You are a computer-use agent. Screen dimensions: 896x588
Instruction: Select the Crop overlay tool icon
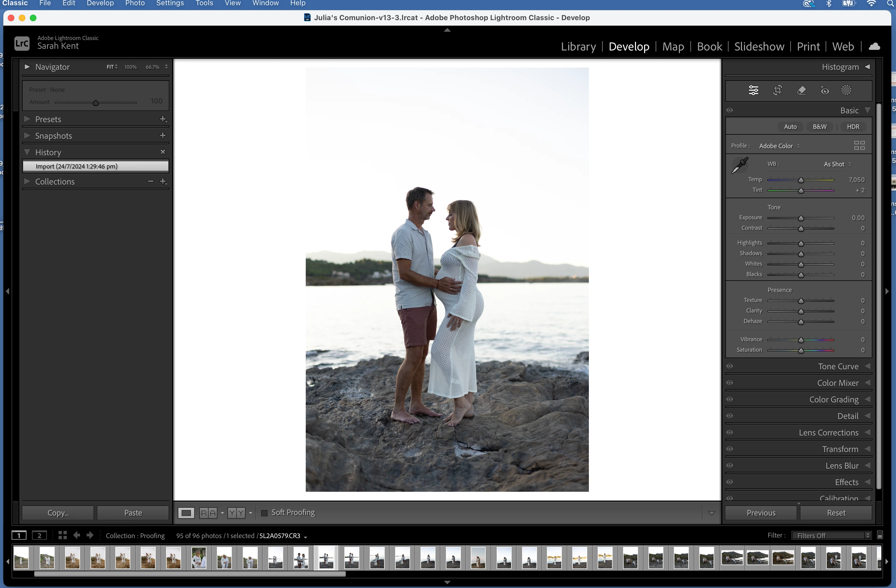[777, 90]
